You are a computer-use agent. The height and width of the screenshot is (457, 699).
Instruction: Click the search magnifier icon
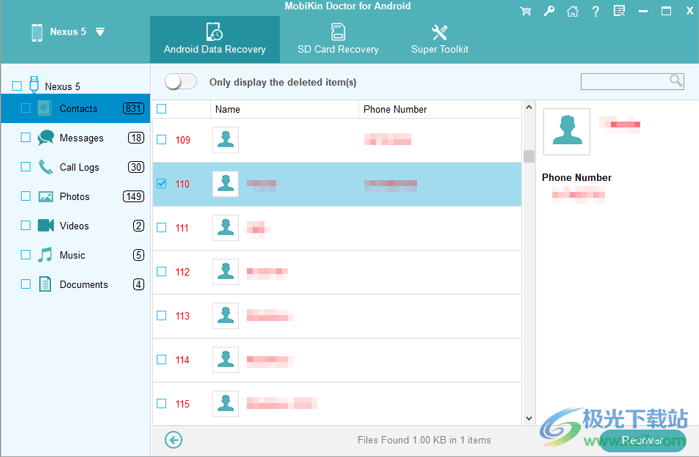coord(676,80)
